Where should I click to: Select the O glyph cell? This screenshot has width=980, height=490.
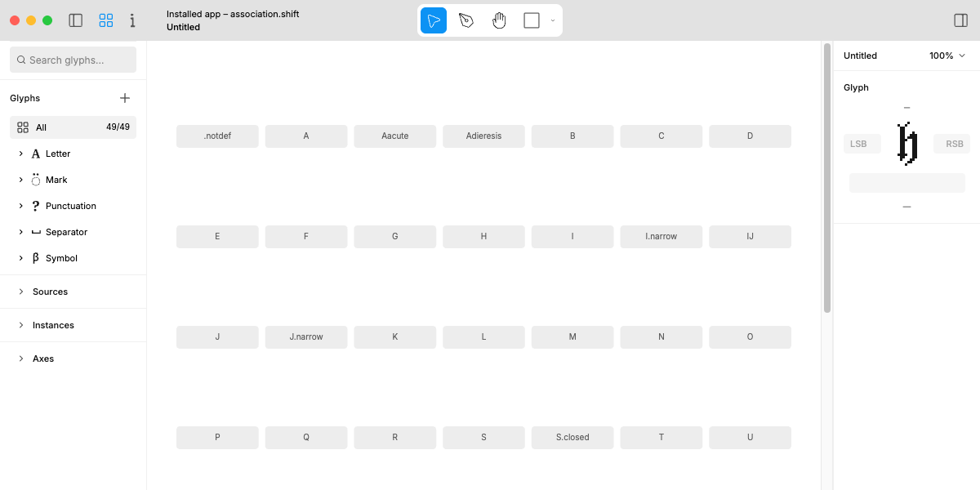(x=750, y=337)
